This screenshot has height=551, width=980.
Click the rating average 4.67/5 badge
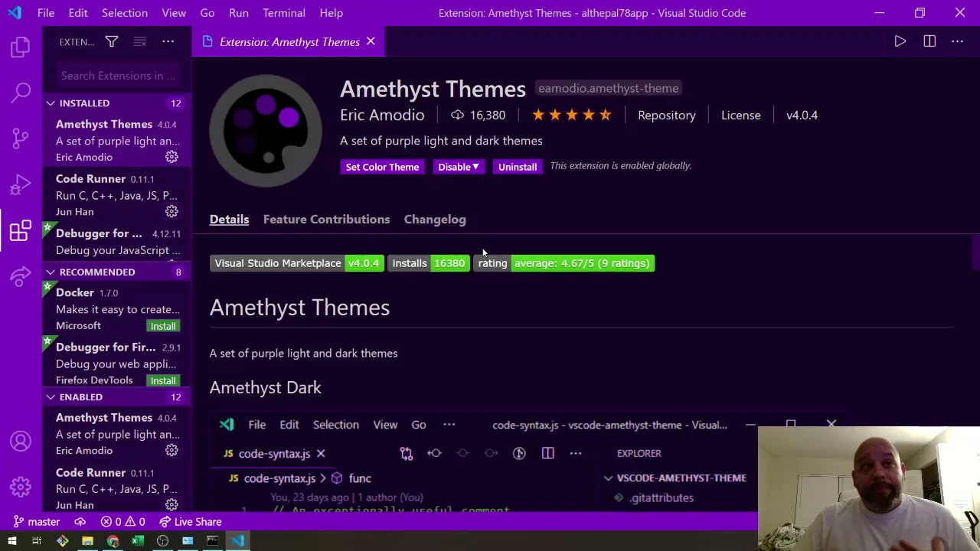coord(564,263)
